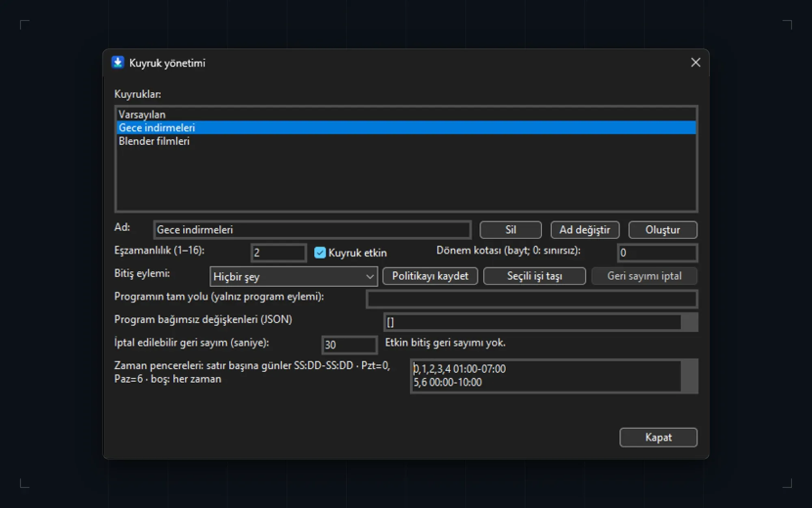Click the Programın tam yolu field

pyautogui.click(x=532, y=300)
